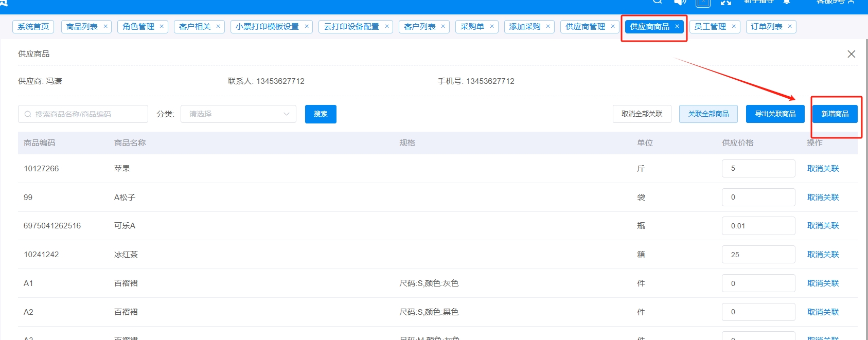The image size is (868, 340).
Task: Close the 供应商品 panel with the X
Action: tap(851, 54)
